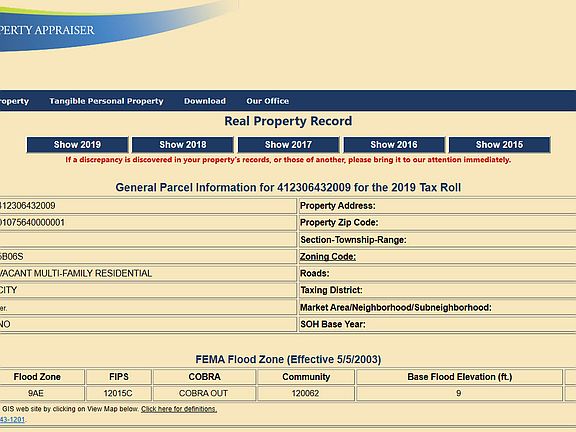Click the FIPS value 12015C cell
The image size is (576, 432).
(x=118, y=393)
